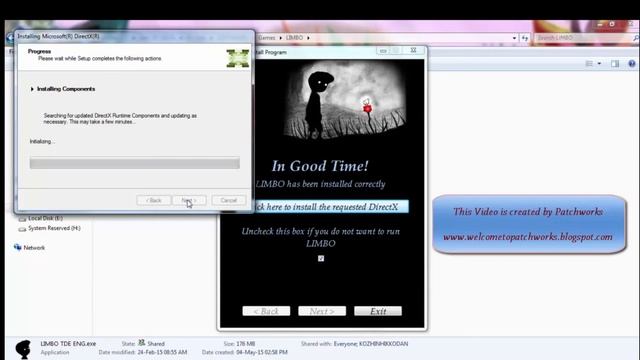Click the Date modified value in details pane
Image resolution: width=640 pixels, height=360 pixels.
[x=162, y=352]
